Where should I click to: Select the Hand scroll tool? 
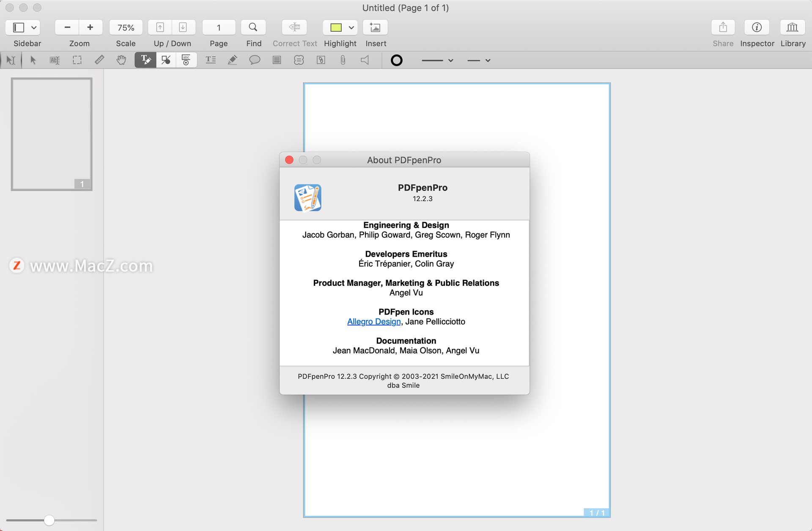tap(121, 60)
